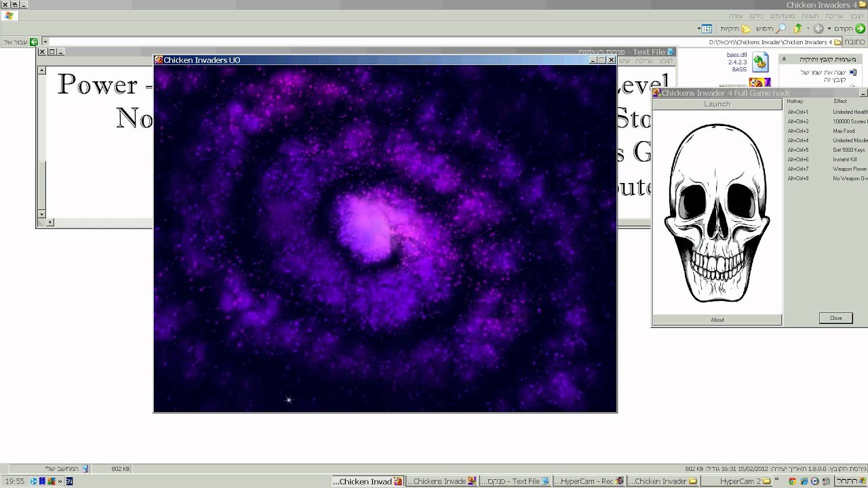
Task: Click the Notepad scrollbar up arrow
Action: 42,70
